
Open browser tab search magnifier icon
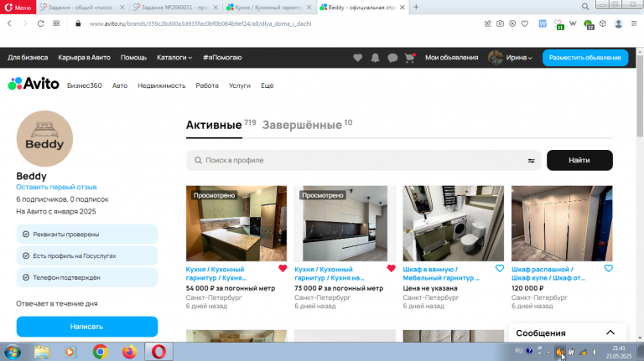pyautogui.click(x=585, y=7)
